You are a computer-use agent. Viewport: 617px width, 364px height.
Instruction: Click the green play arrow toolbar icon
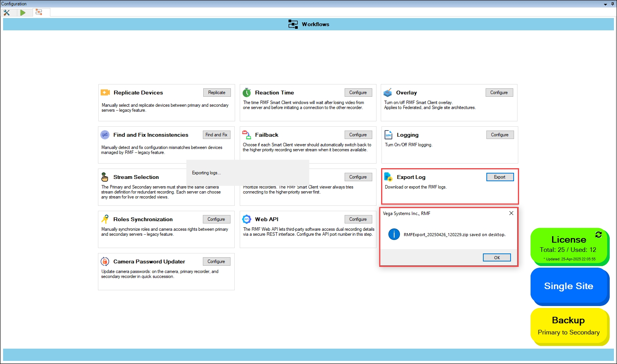23,12
